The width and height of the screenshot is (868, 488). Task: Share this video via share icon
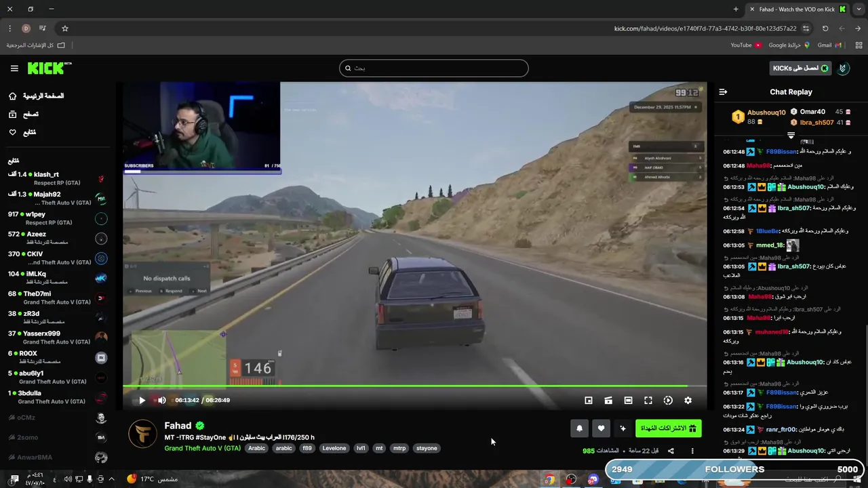pos(671,451)
